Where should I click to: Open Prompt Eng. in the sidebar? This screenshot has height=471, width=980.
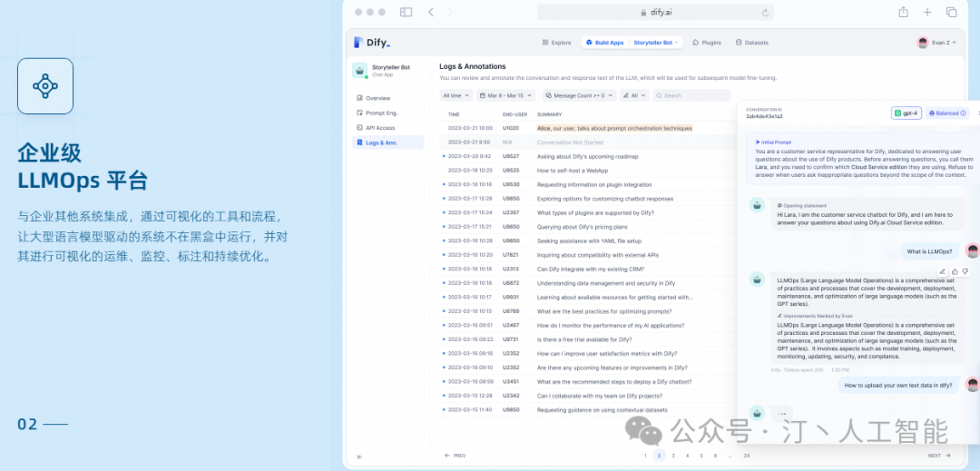[x=377, y=113]
